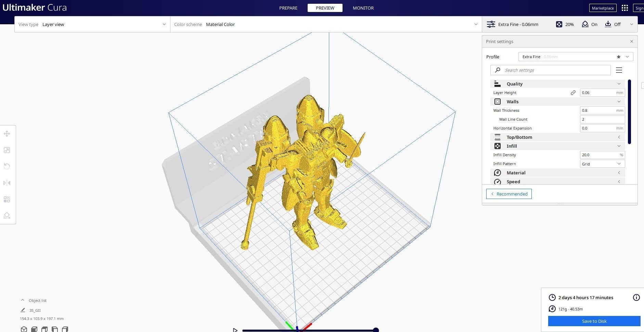Select the Scale tool in left toolbar
644x332 pixels.
[x=7, y=150]
